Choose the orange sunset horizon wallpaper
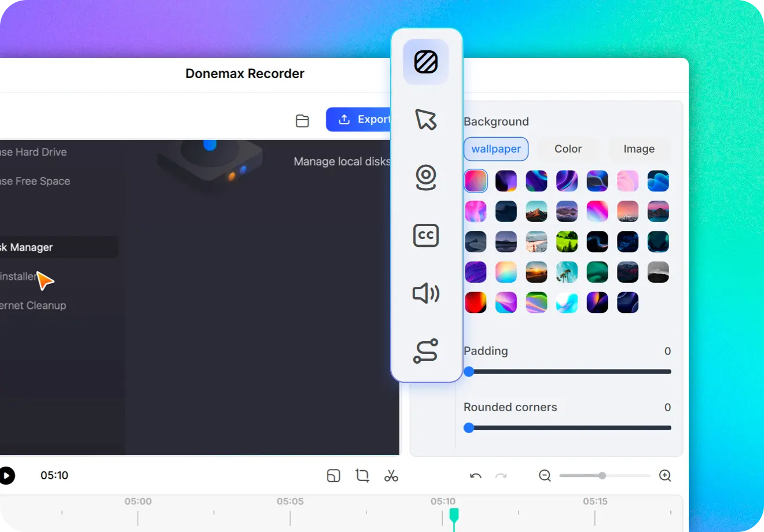Image resolution: width=764 pixels, height=532 pixels. pyautogui.click(x=537, y=272)
